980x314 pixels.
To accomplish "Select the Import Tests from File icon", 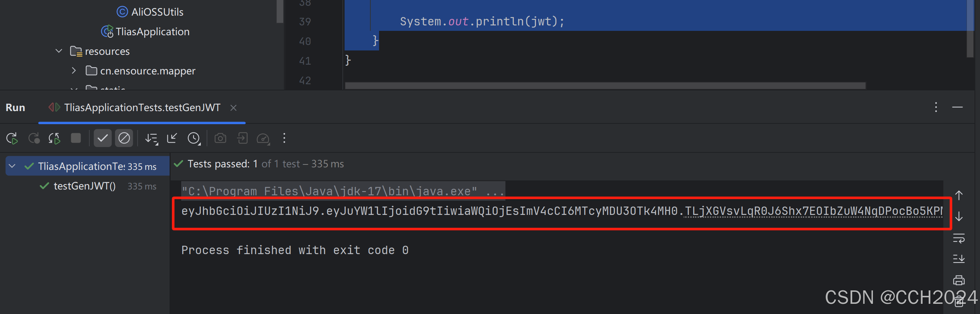I will [x=242, y=138].
